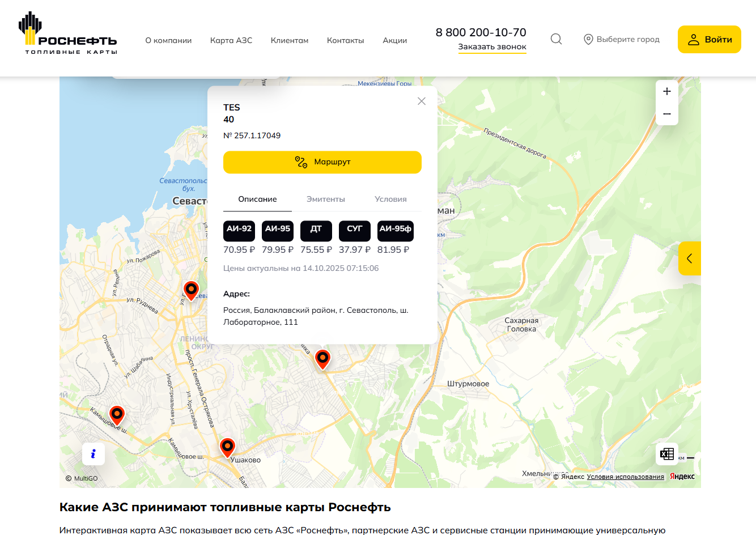The image size is (756, 535).
Task: Open the Описание tab
Action: (257, 199)
